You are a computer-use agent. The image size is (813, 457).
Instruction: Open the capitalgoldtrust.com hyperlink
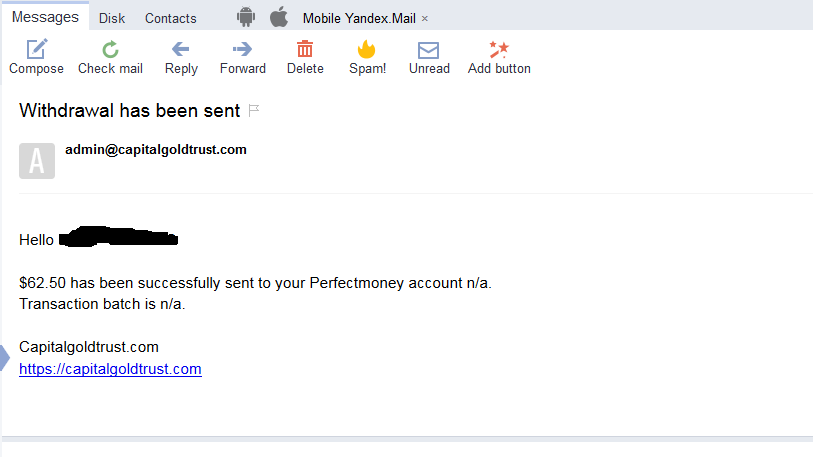point(110,369)
